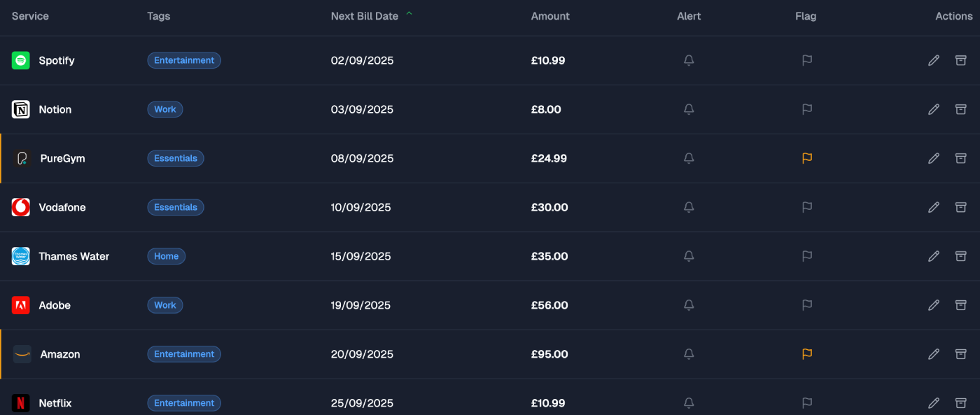The height and width of the screenshot is (415, 980).
Task: Select the Home tag on Thames Water
Action: point(166,256)
